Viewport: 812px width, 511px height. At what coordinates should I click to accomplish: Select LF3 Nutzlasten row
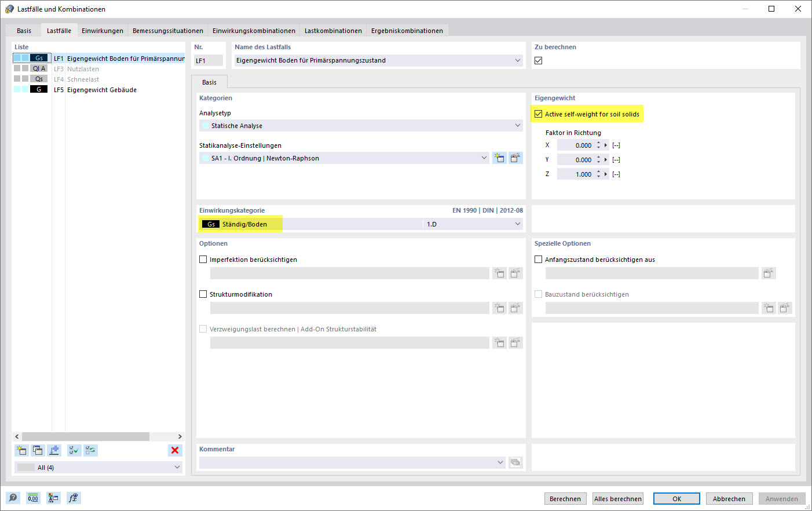(98, 69)
